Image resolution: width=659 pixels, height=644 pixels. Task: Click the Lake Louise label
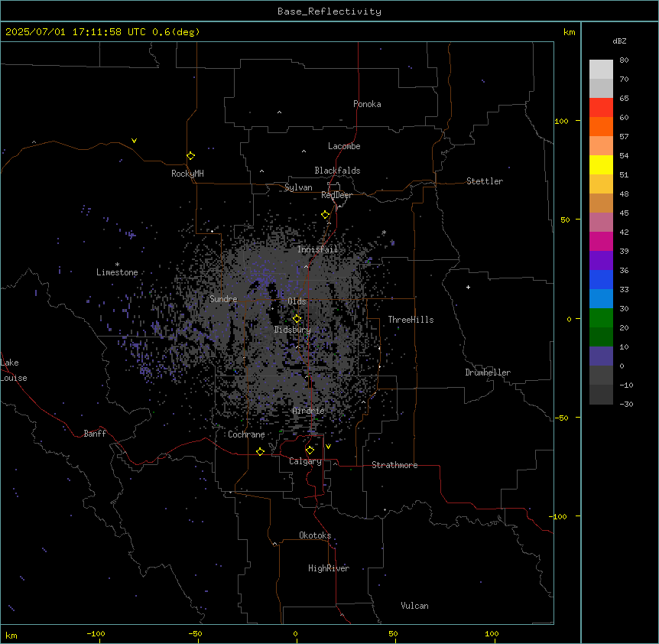coord(14,370)
